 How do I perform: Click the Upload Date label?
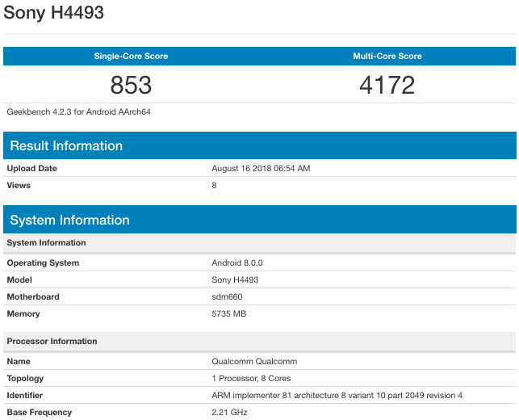[31, 168]
